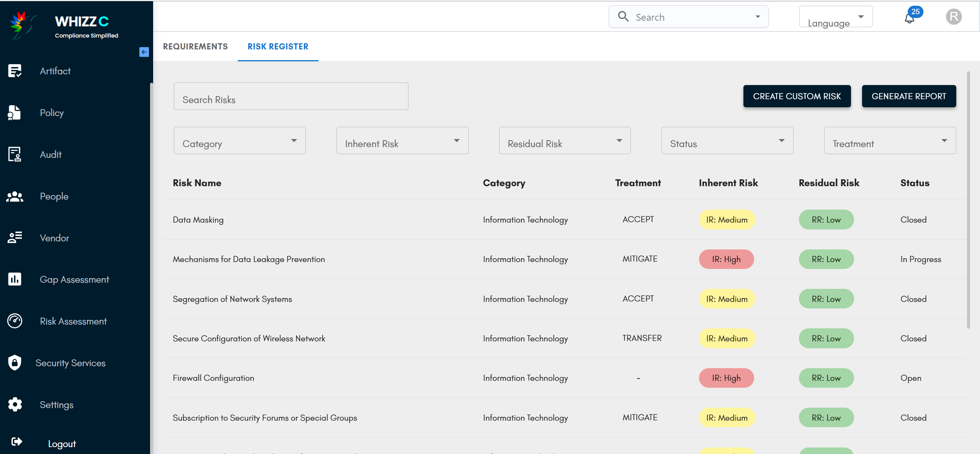The image size is (980, 454).
Task: Select the Risk Register tab
Action: 278,46
